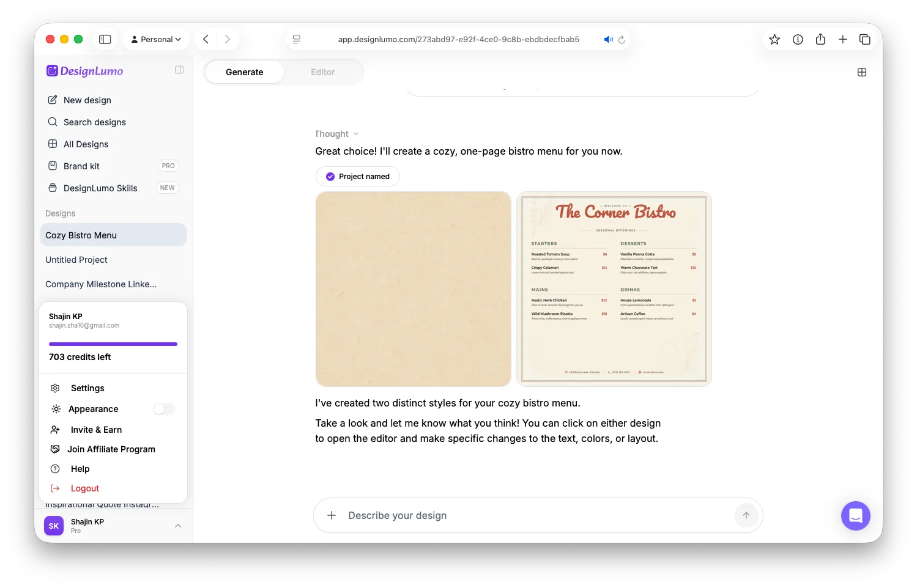Open the Cozy Bistro Menu project
This screenshot has width=917, height=588.
(113, 235)
